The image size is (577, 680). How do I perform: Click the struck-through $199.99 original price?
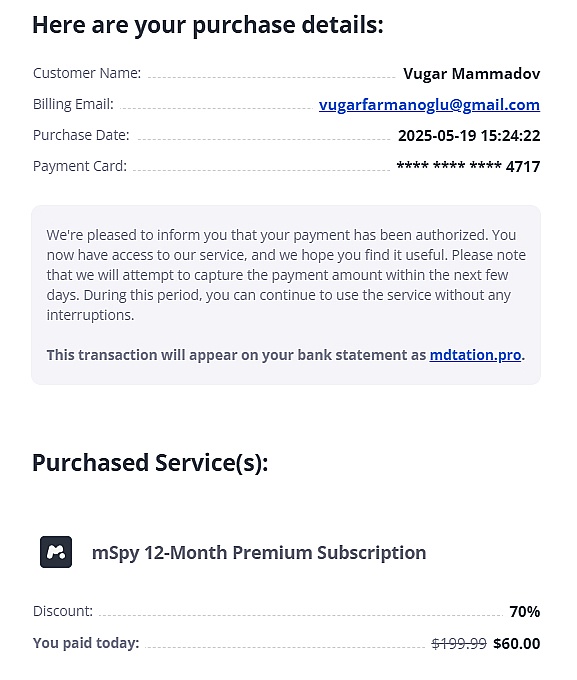tap(459, 643)
